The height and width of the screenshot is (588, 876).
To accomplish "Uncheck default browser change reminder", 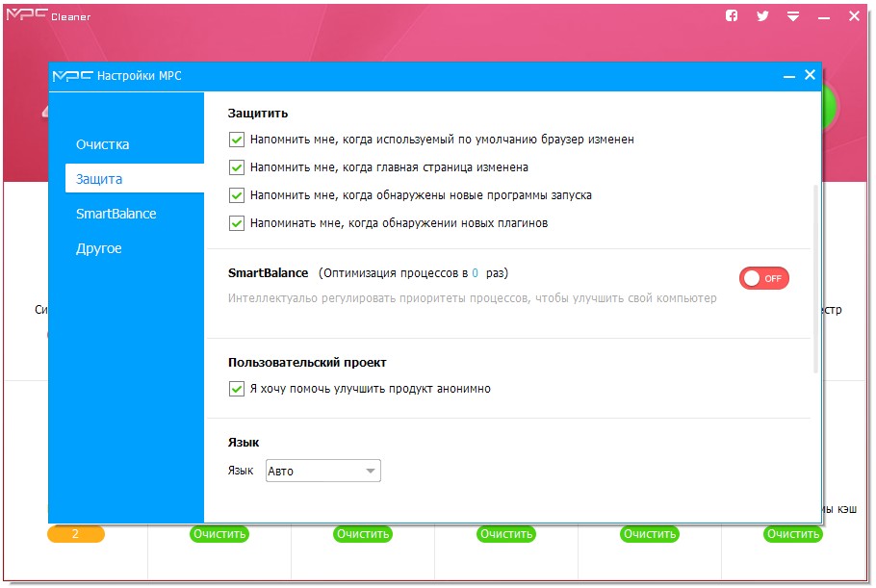I will 236,140.
